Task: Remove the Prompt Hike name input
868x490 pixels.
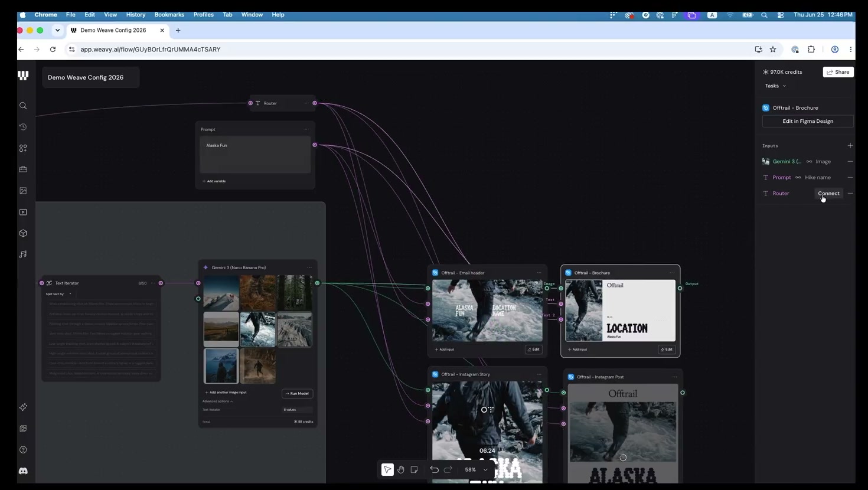Action: [850, 177]
